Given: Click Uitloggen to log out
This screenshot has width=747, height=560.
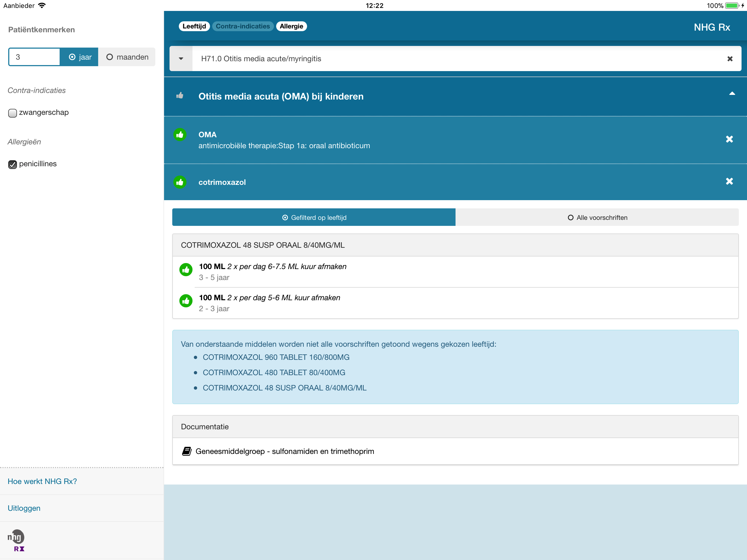Looking at the screenshot, I should (24, 508).
